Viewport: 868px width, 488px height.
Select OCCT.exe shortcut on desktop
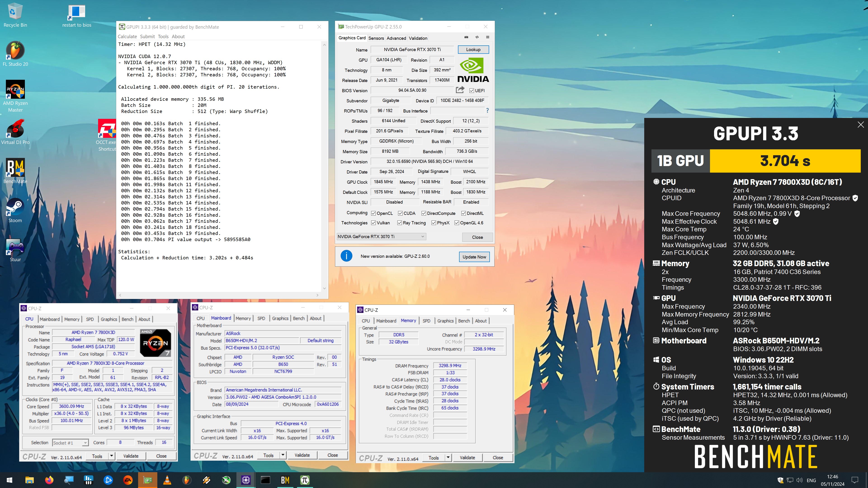[107, 135]
